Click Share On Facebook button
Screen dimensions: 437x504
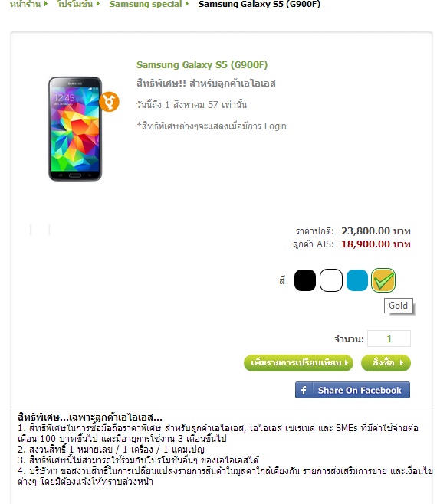(353, 390)
